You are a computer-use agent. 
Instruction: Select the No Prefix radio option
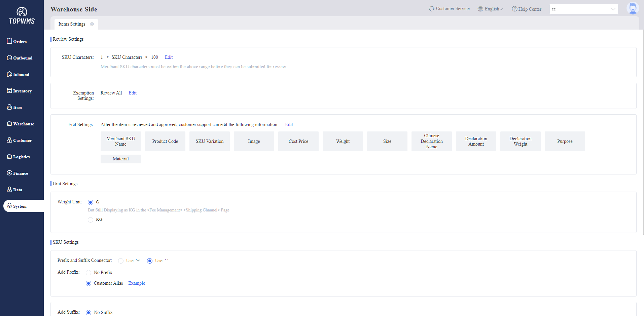pyautogui.click(x=88, y=273)
